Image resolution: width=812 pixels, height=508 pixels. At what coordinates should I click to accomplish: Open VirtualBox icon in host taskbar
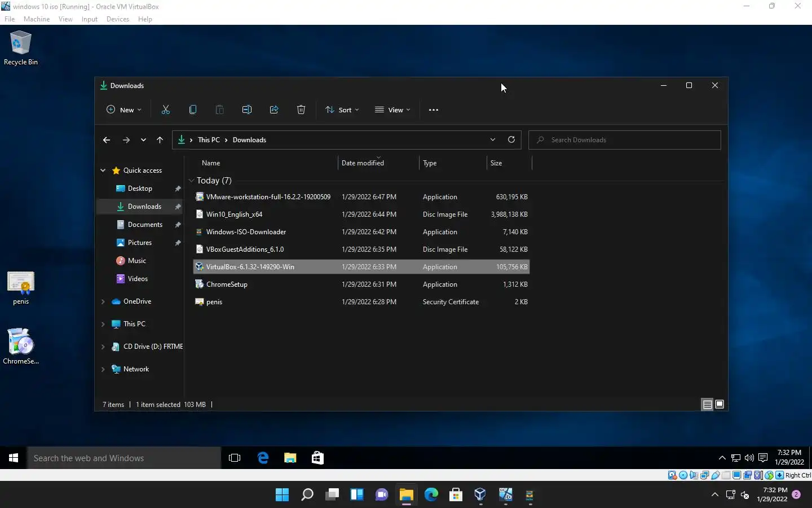point(480,495)
